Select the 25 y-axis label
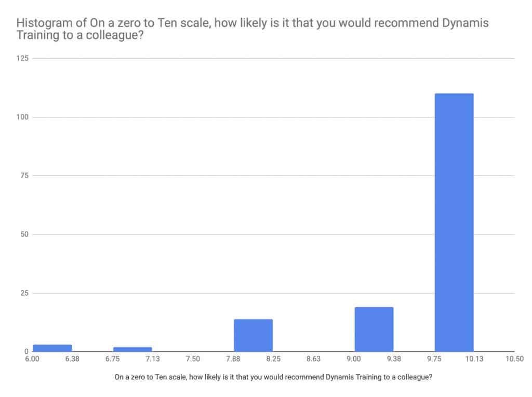 pos(25,293)
